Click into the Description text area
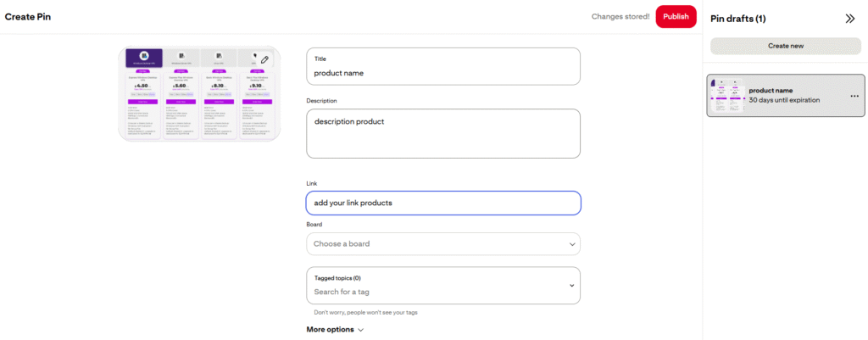 [442, 134]
